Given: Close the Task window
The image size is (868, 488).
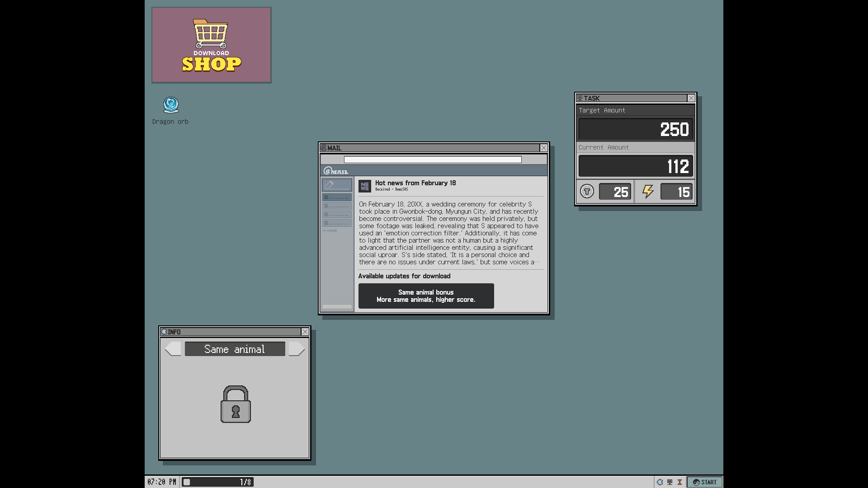Looking at the screenshot, I should tap(691, 98).
